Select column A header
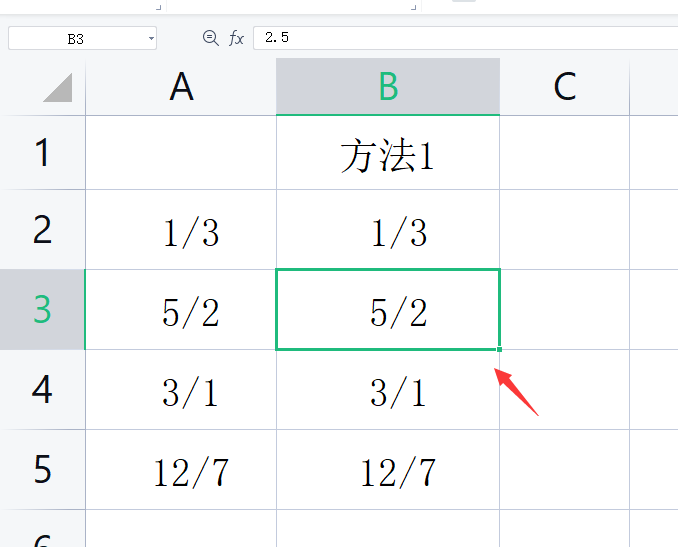This screenshot has height=547, width=678. tap(181, 88)
